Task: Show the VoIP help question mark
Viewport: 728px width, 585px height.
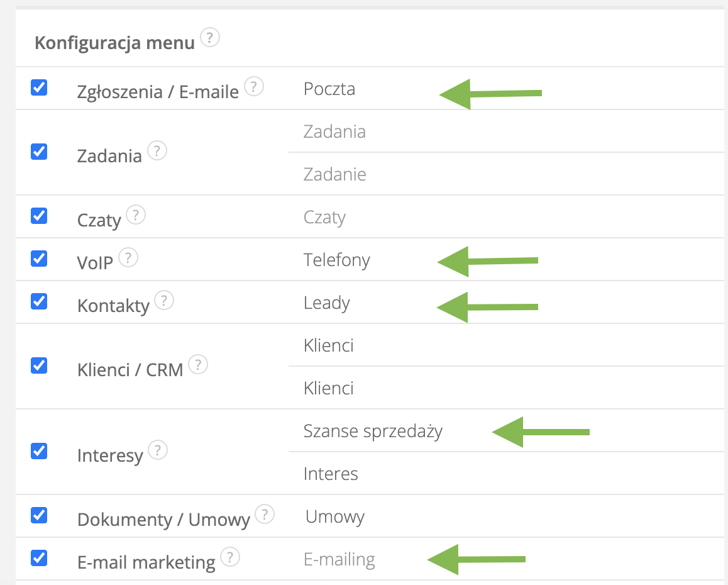Action: coord(128,258)
